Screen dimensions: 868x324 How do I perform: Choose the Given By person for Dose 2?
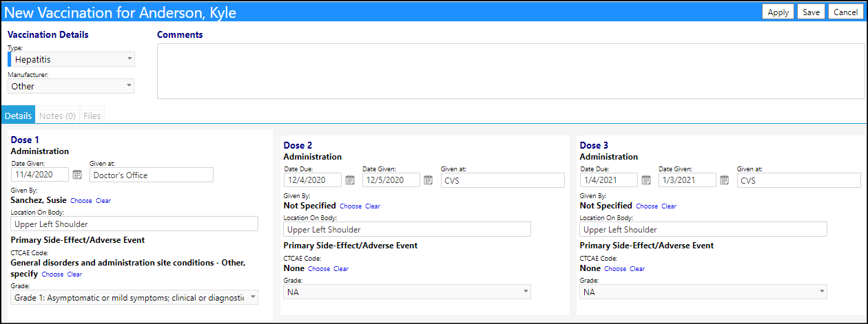pyautogui.click(x=351, y=206)
